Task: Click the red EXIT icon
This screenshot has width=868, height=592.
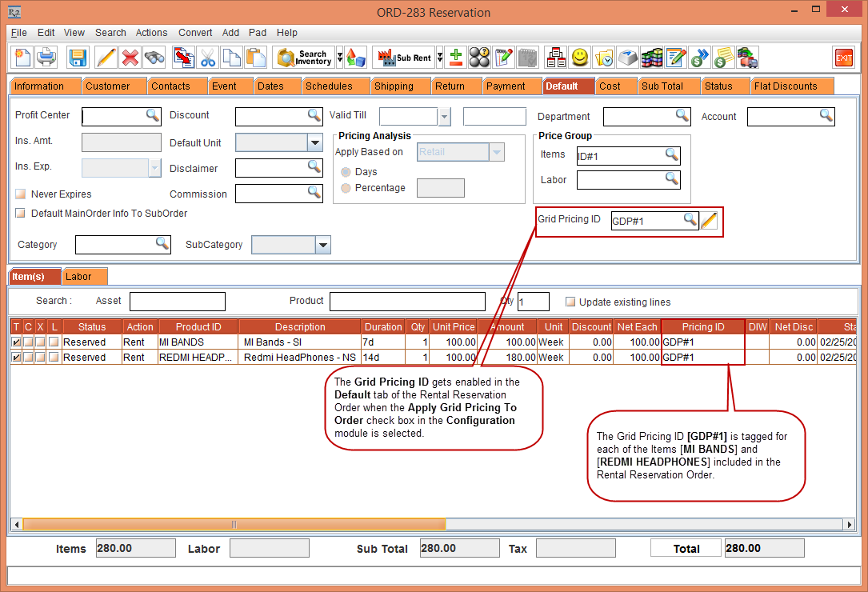Action: 844,58
